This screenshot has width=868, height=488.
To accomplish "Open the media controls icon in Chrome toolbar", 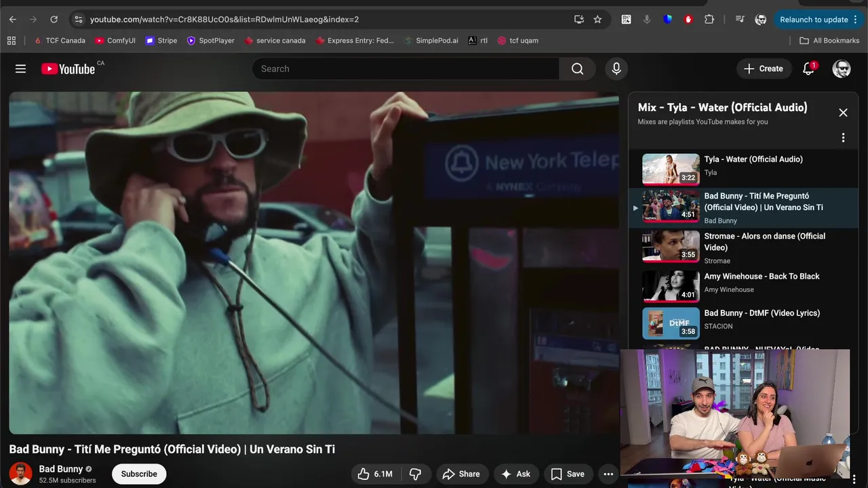I will [740, 20].
